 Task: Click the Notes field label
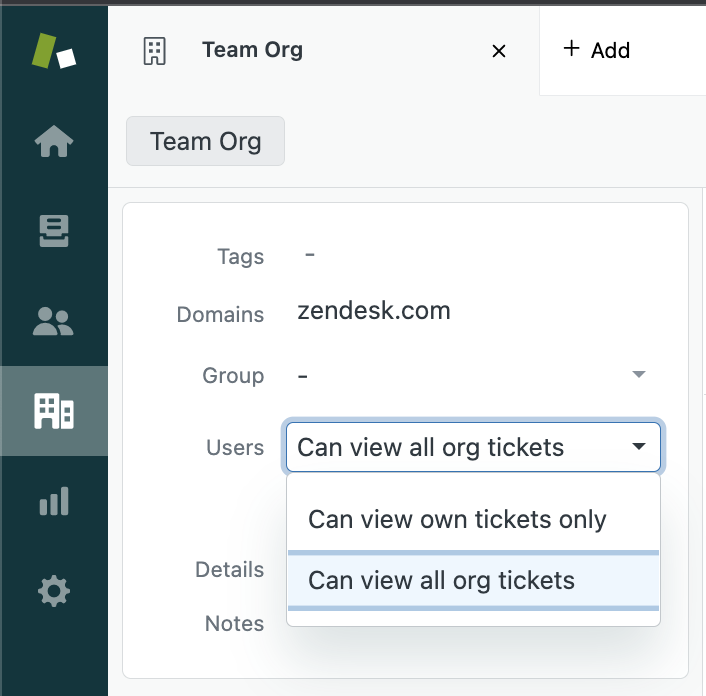coord(234,623)
